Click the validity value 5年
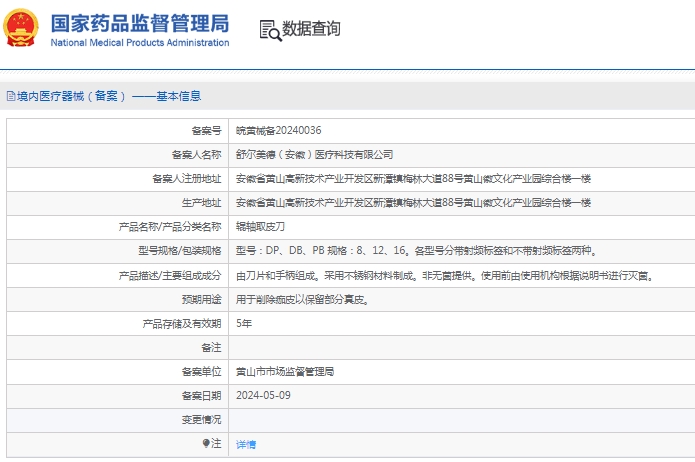 coord(244,324)
